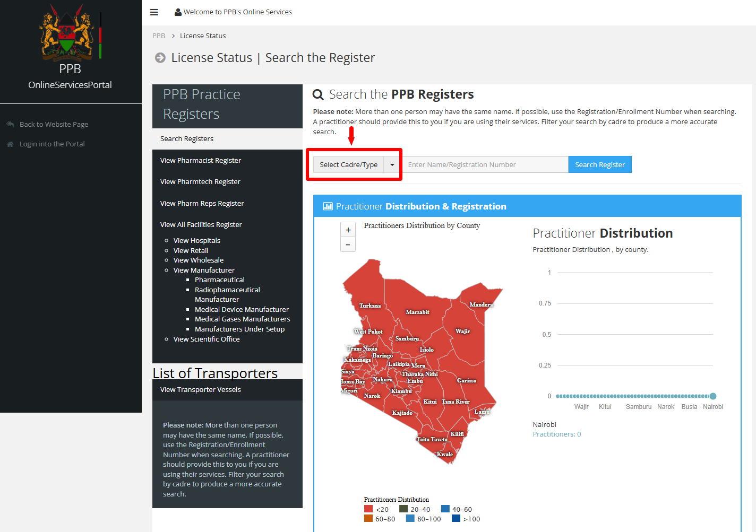This screenshot has height=532, width=756.
Task: Click the Search Register button
Action: click(600, 164)
